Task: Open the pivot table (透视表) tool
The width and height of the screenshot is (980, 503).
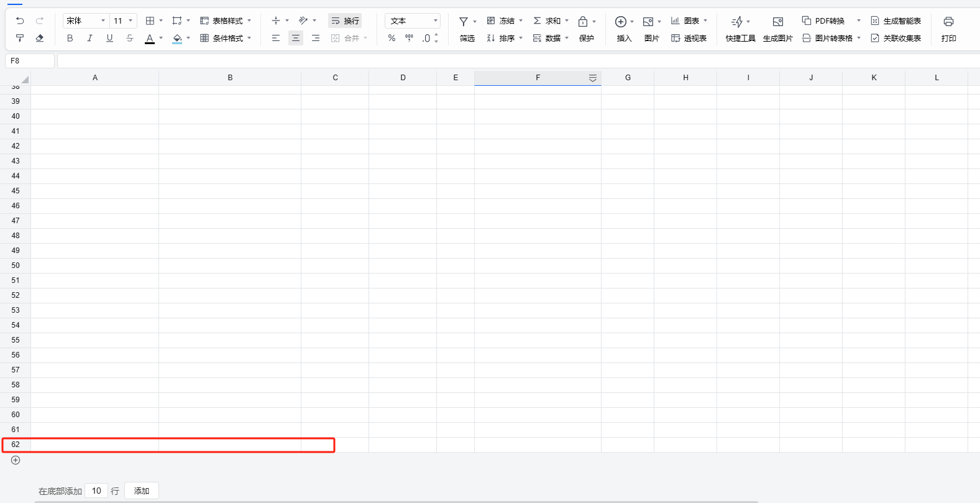Action: coord(689,39)
